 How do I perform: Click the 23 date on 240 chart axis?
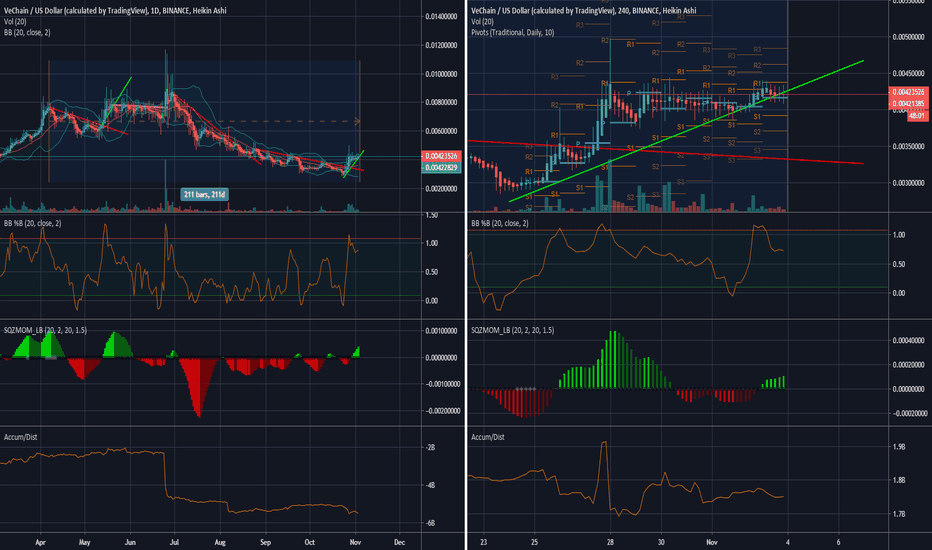tap(484, 542)
